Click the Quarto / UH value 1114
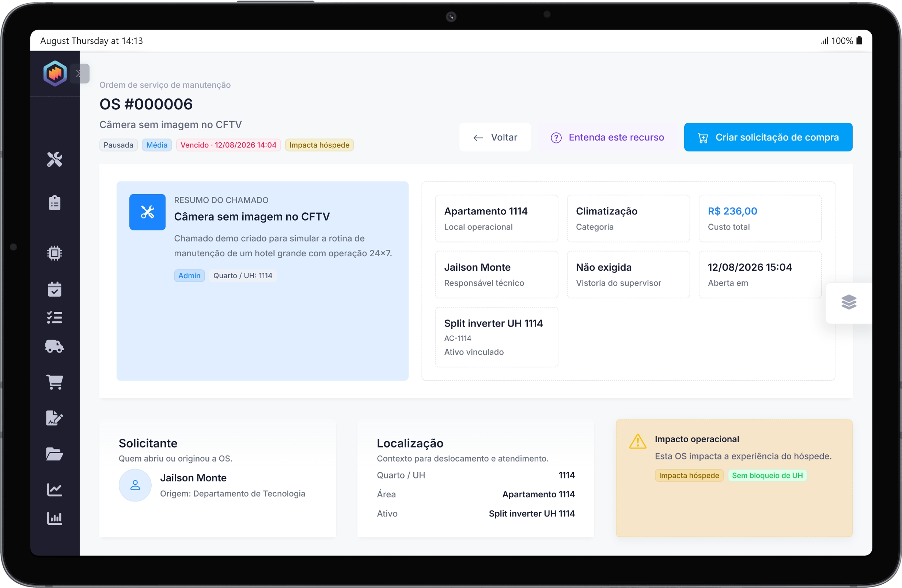Image resolution: width=902 pixels, height=588 pixels. [x=566, y=475]
